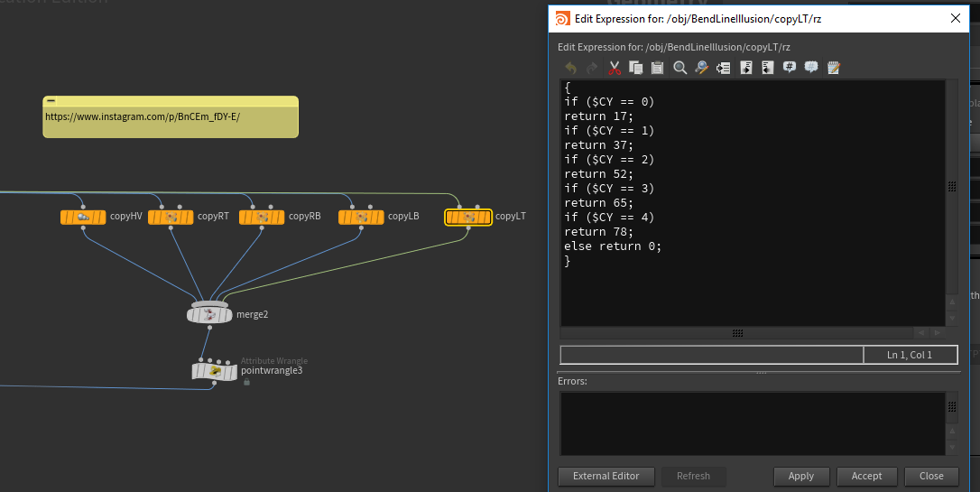
Task: Select the copyHV node
Action: (83, 217)
